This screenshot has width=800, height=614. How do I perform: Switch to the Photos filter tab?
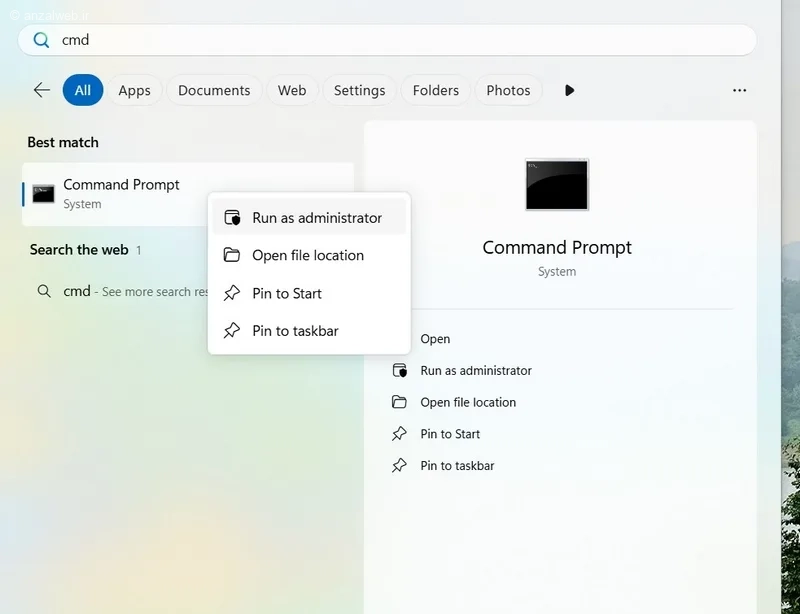(508, 90)
